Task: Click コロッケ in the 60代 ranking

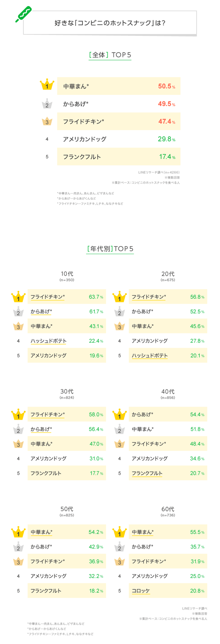Action: tap(141, 591)
